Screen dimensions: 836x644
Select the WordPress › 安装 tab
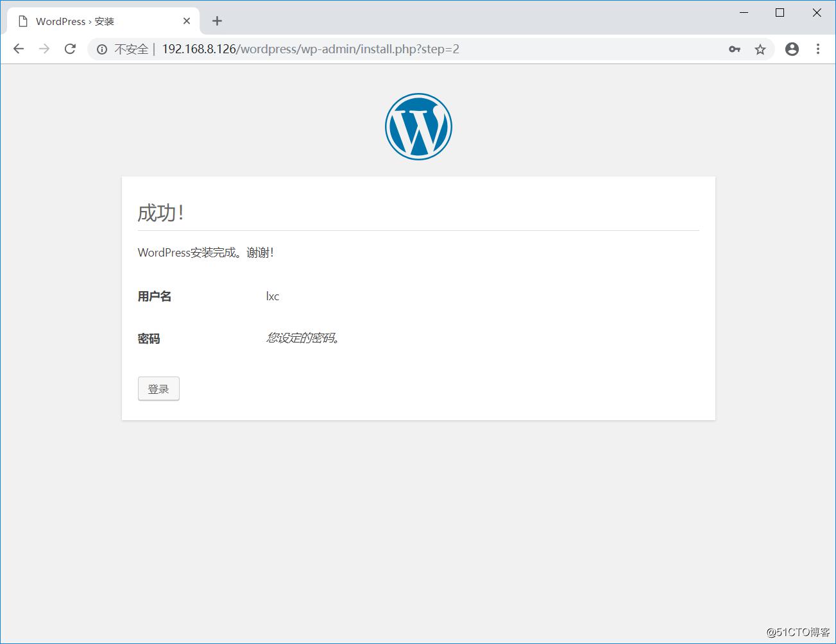pyautogui.click(x=103, y=21)
